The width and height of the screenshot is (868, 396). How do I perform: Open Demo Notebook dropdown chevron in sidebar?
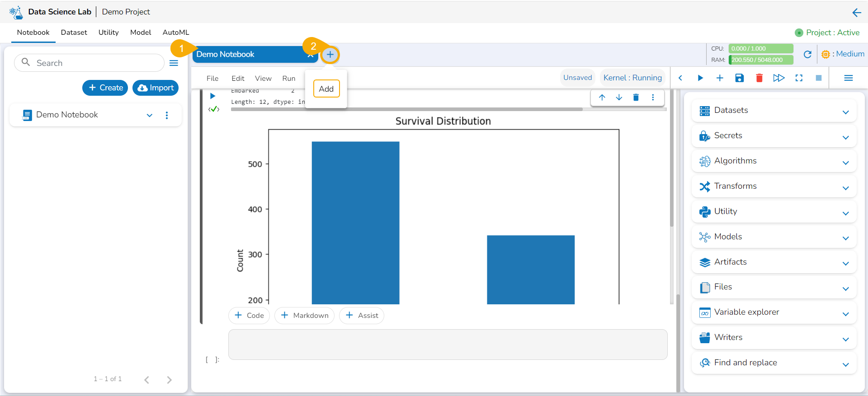pos(150,115)
